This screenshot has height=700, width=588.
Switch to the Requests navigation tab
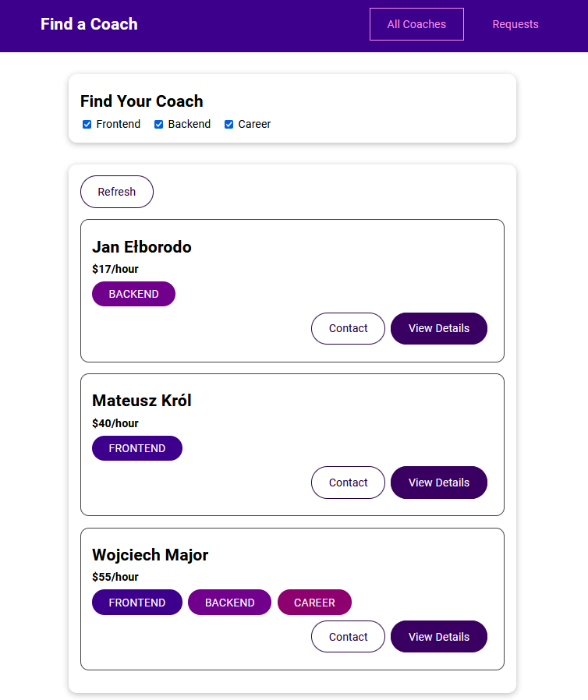(x=515, y=24)
